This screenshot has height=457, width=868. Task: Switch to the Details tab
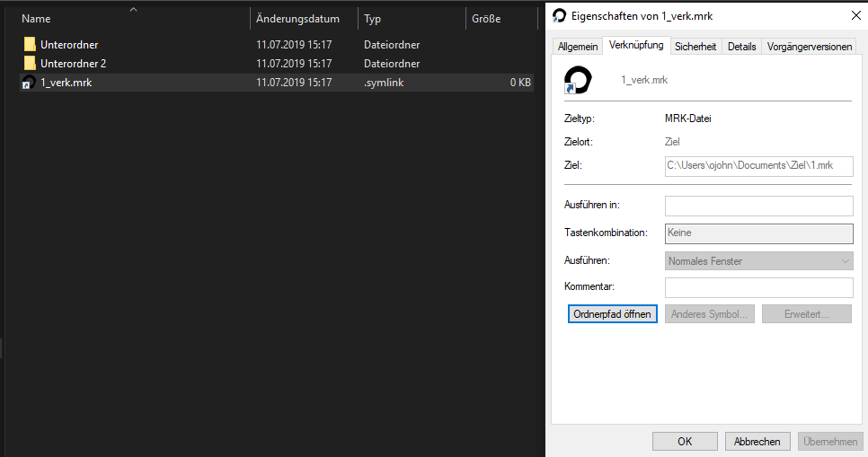tap(742, 47)
